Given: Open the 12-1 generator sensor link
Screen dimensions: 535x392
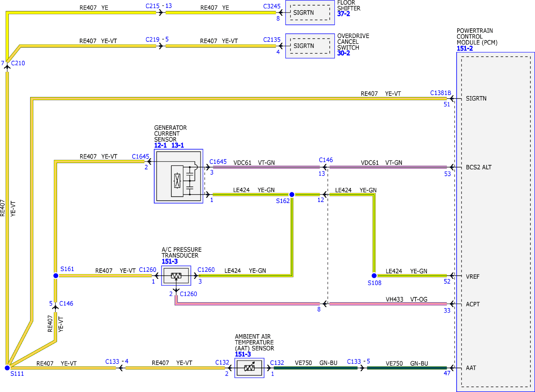Looking at the screenshot, I should point(160,145).
